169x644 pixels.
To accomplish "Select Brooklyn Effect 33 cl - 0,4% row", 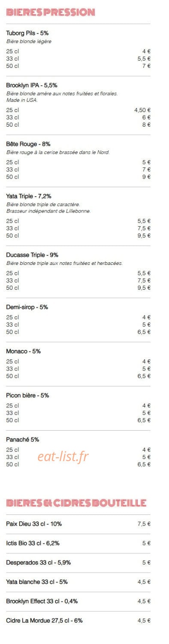I will (78, 601).
